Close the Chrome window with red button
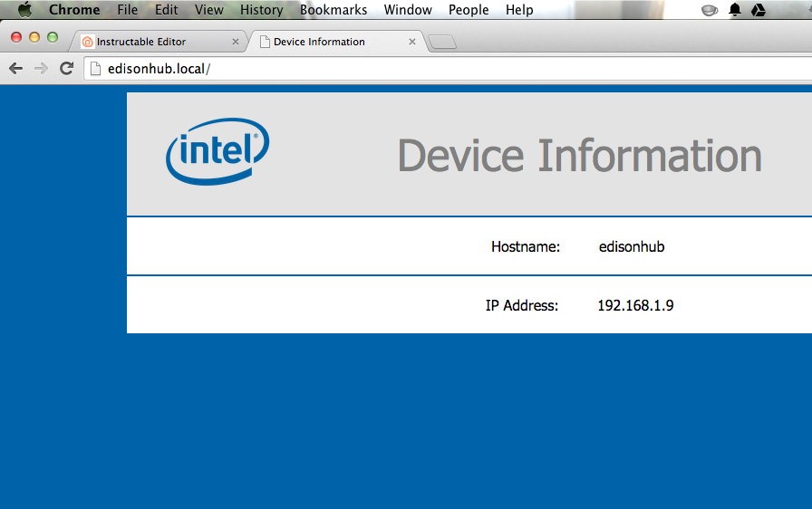The height and width of the screenshot is (509, 812). (16, 37)
